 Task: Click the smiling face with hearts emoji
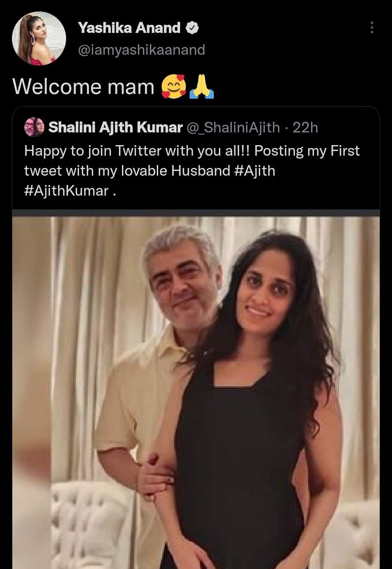coord(171,87)
